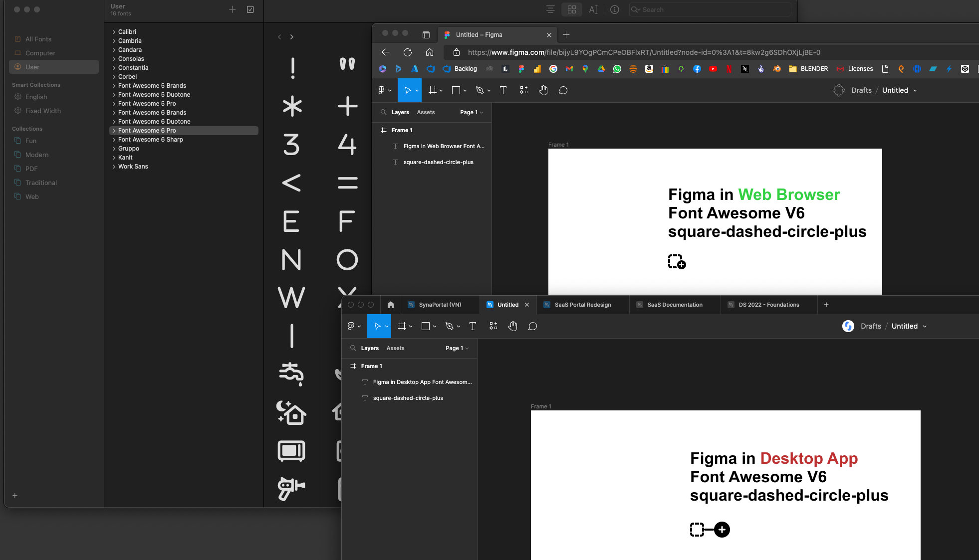Open Gmail bookmark in bookmarks bar

(569, 69)
